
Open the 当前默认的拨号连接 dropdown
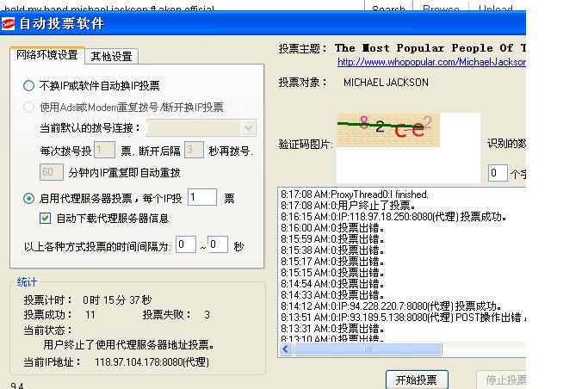pyautogui.click(x=201, y=128)
